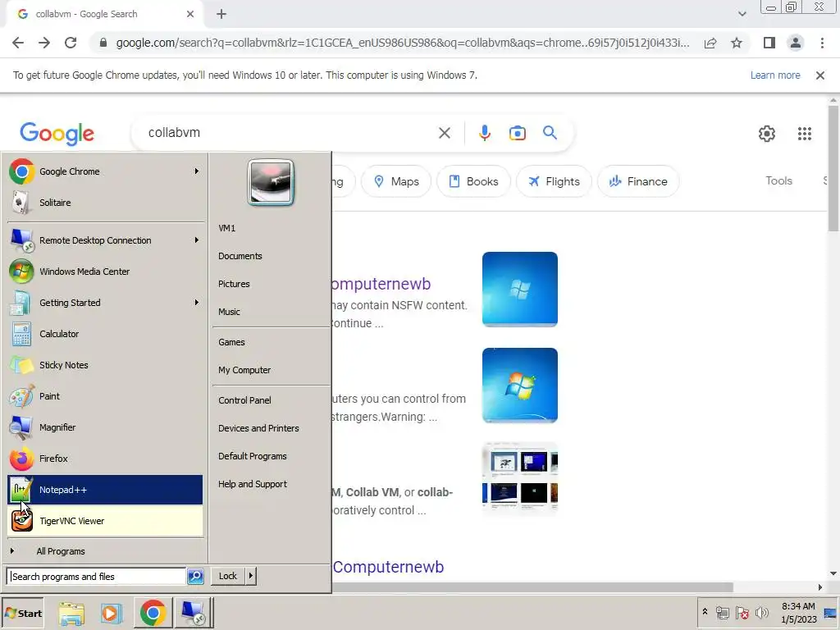This screenshot has width=840, height=630.
Task: Open VM1 user folder
Action: click(x=227, y=228)
